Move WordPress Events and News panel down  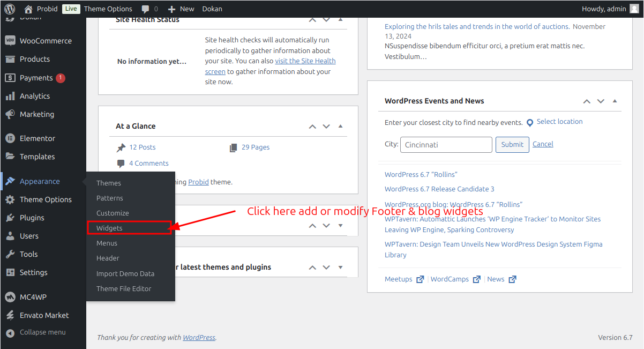click(x=601, y=101)
